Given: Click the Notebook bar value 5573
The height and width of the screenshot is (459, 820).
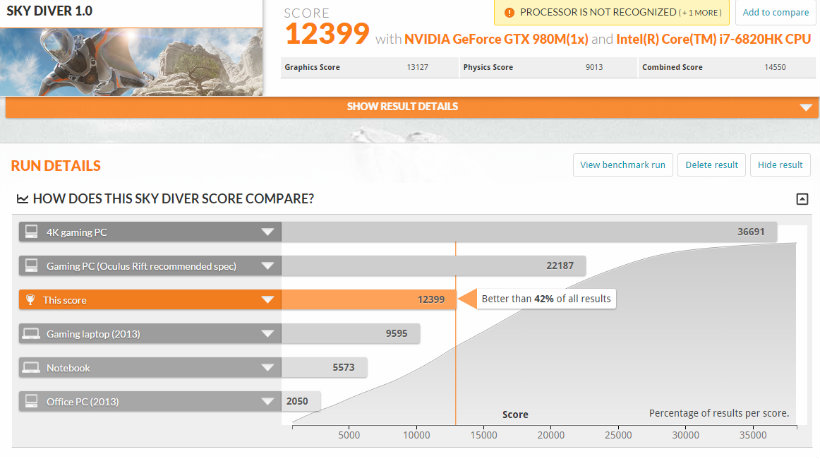Looking at the screenshot, I should (344, 368).
